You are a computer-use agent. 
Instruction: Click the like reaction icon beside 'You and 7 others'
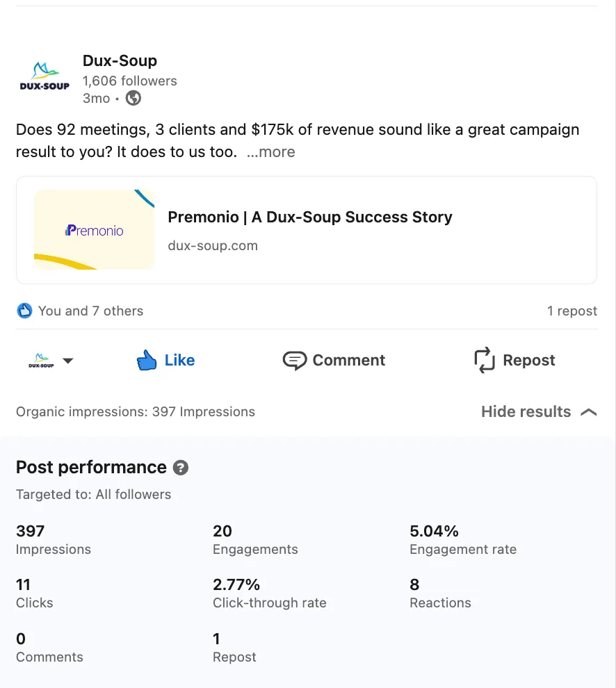(24, 311)
